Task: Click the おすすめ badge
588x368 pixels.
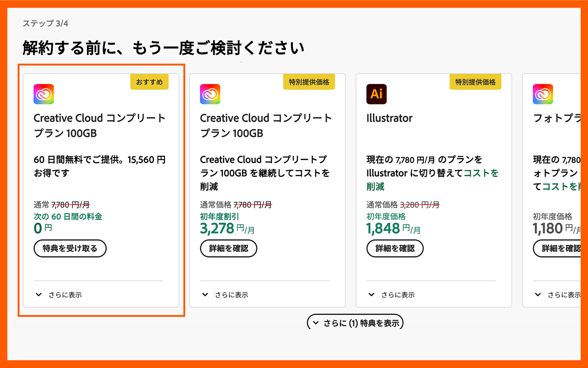Action: click(149, 82)
